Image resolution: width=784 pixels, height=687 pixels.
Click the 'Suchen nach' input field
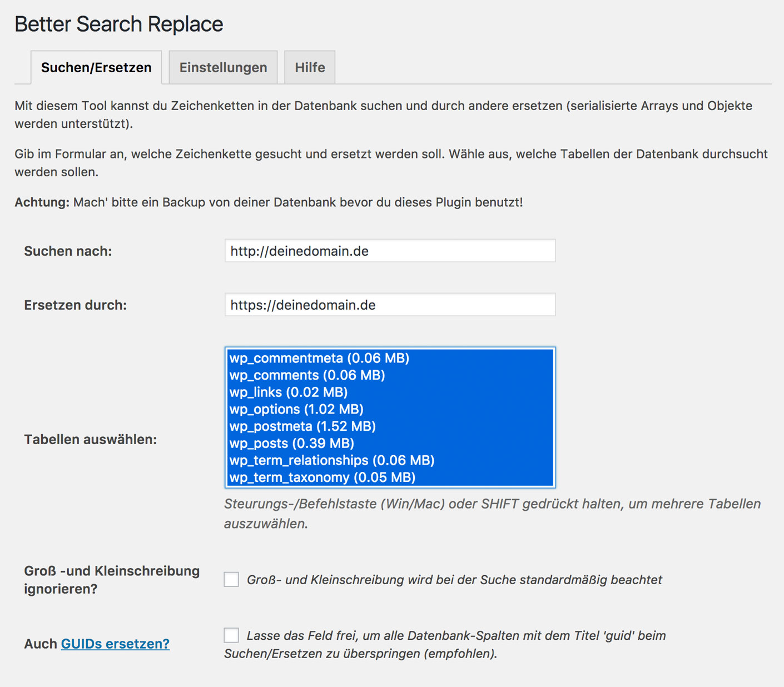click(x=390, y=251)
